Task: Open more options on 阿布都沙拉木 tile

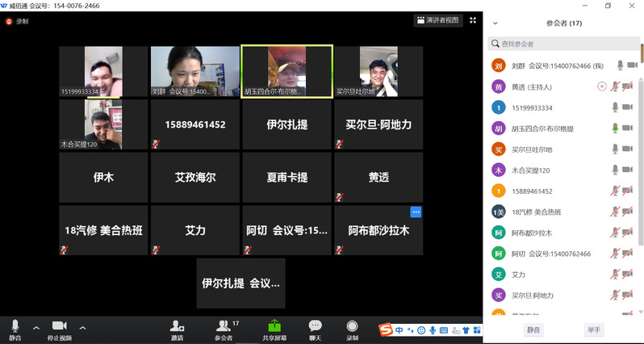Action: pyautogui.click(x=416, y=212)
